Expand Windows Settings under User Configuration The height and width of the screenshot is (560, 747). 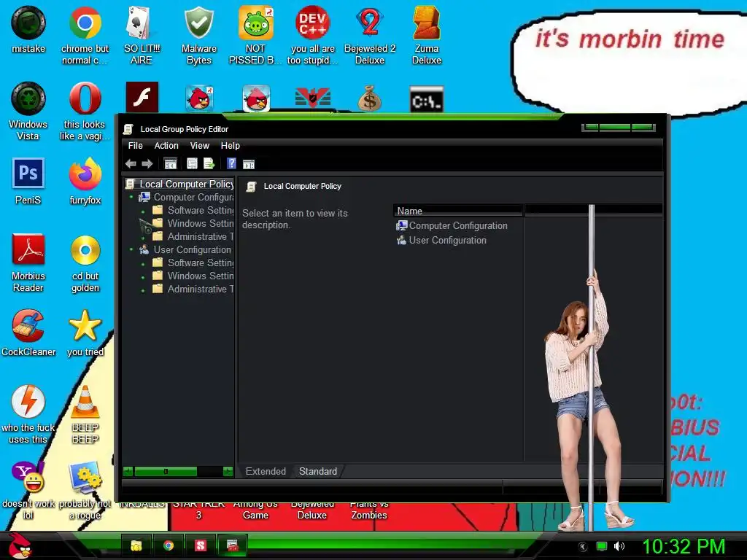143,277
